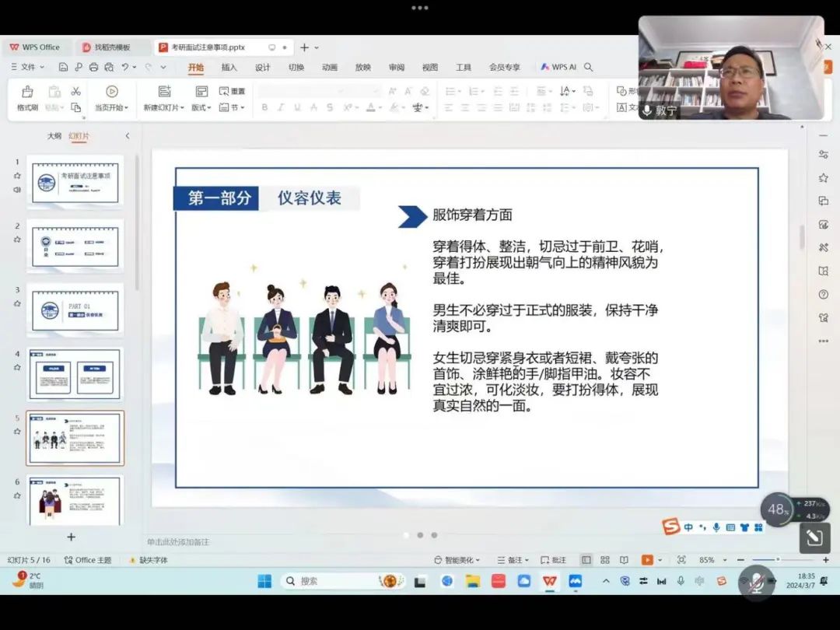Expand the 版式 layout dropdown
This screenshot has width=840, height=630.
click(201, 107)
